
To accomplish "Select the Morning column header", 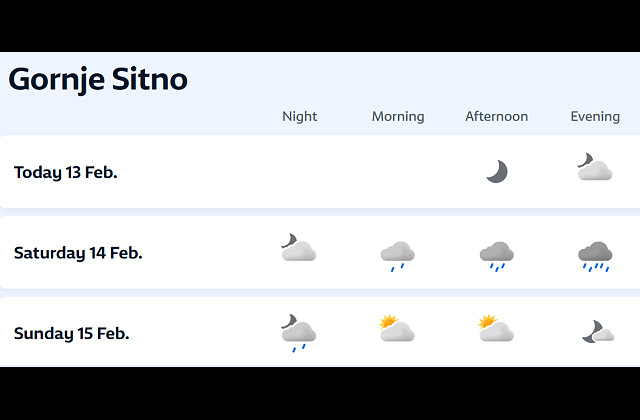I will (x=398, y=117).
